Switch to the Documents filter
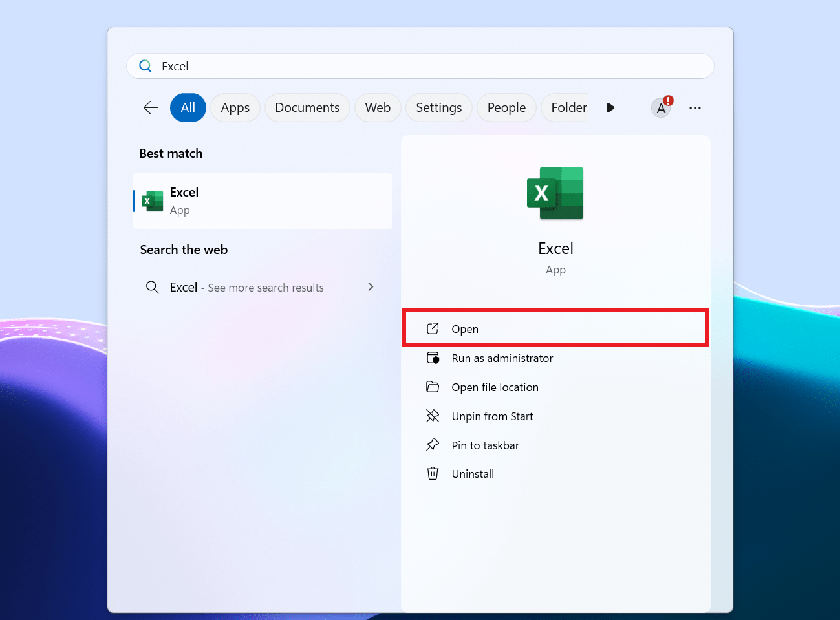The image size is (840, 620). click(307, 107)
